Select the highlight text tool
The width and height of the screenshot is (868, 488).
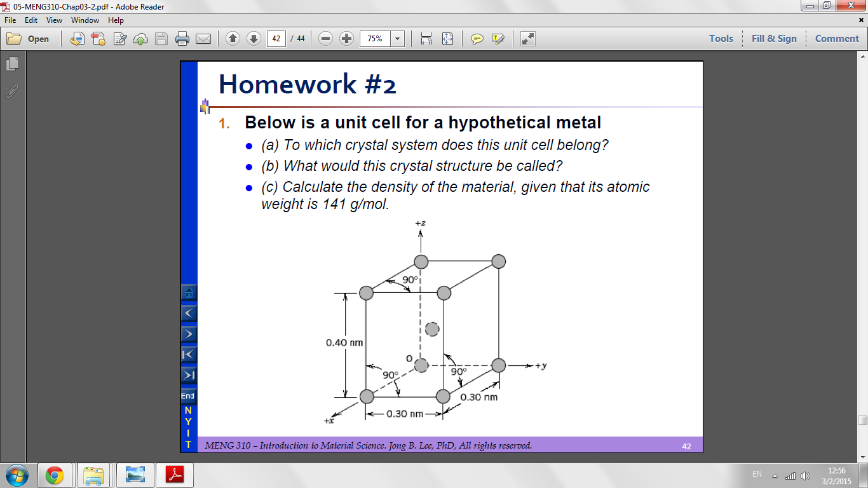[498, 39]
